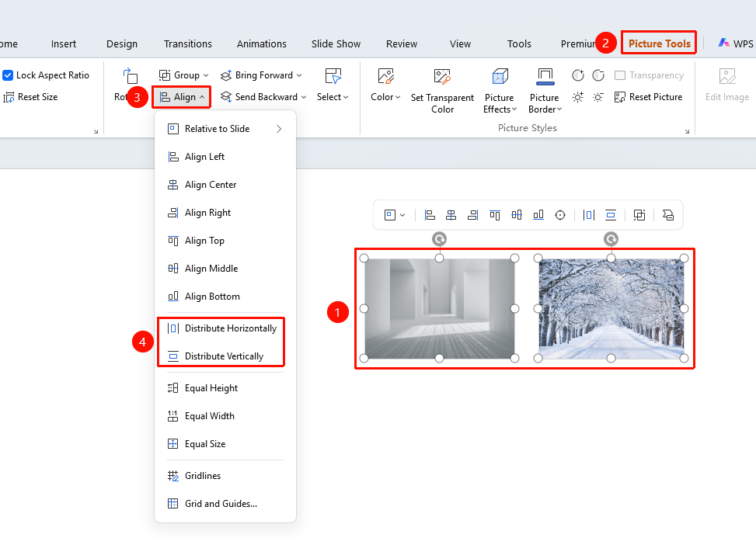Viewport: 756px width, 538px height.
Task: Click Align Bottom icon in floating toolbar
Action: pos(538,215)
